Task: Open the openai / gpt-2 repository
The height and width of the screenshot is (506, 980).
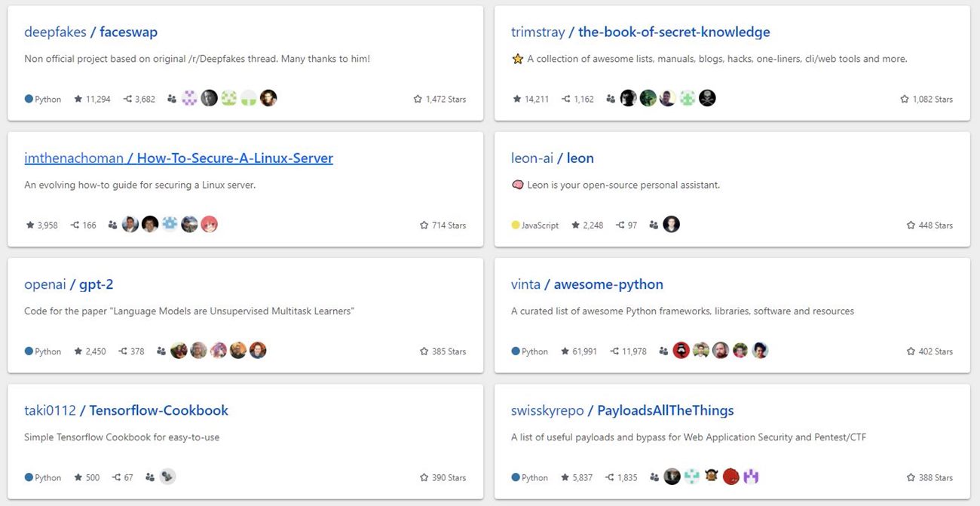Action: pyautogui.click(x=69, y=284)
